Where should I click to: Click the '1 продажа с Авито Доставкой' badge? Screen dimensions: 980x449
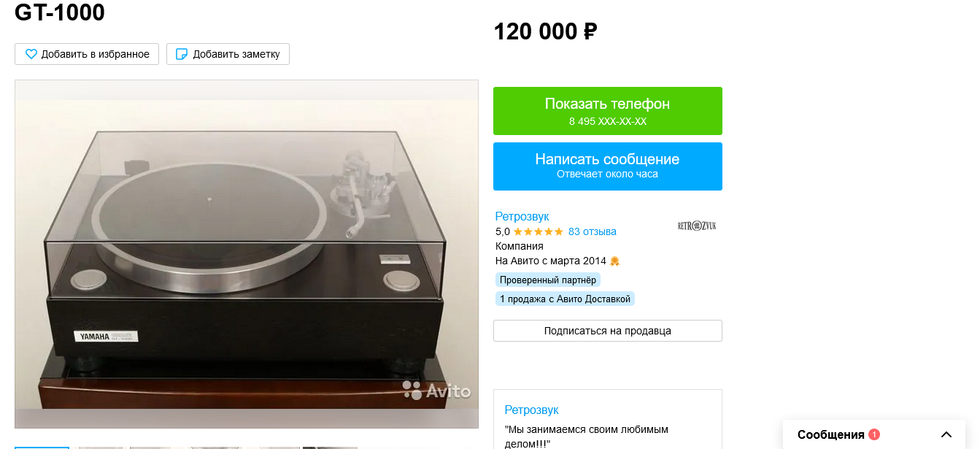pos(565,299)
